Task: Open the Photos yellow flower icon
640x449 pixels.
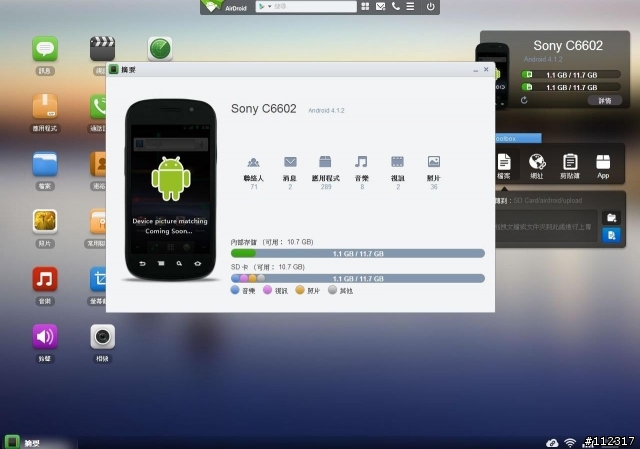Action: click(x=45, y=221)
